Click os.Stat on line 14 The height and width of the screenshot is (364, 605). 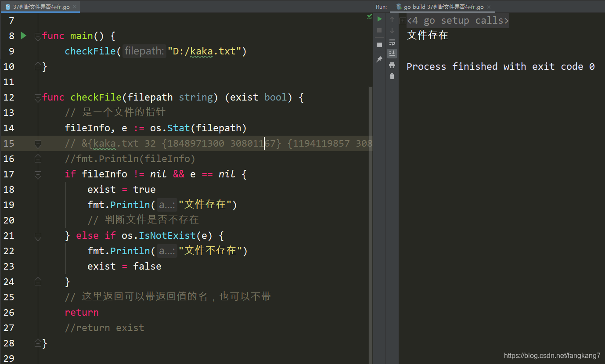(x=170, y=128)
